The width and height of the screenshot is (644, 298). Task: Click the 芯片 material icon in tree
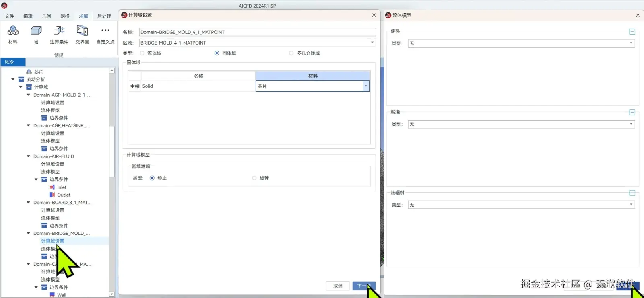pos(29,72)
